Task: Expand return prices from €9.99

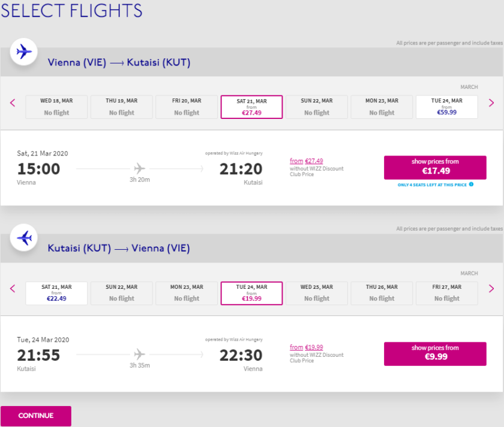Action: coord(435,354)
